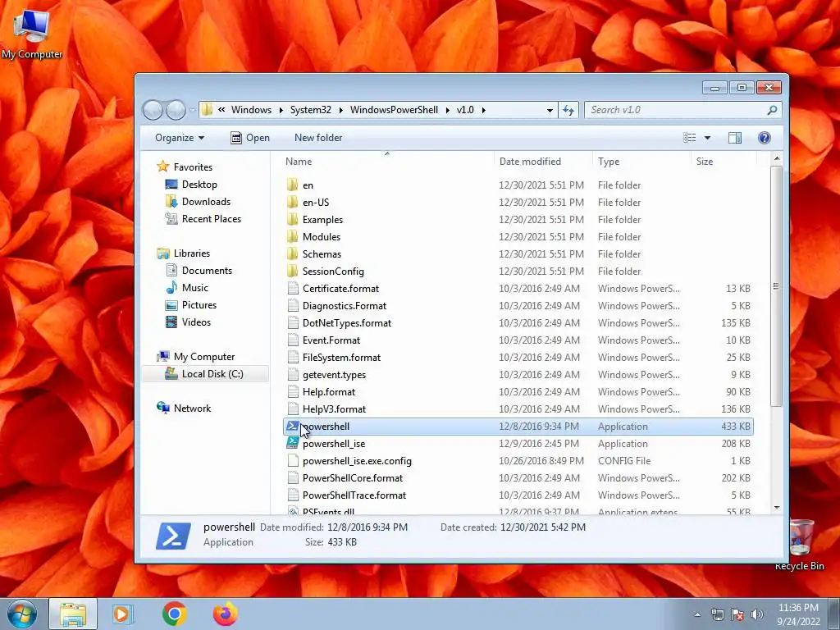The width and height of the screenshot is (840, 630).
Task: Expand the breadcrumb arrow after Windows
Action: [281, 110]
